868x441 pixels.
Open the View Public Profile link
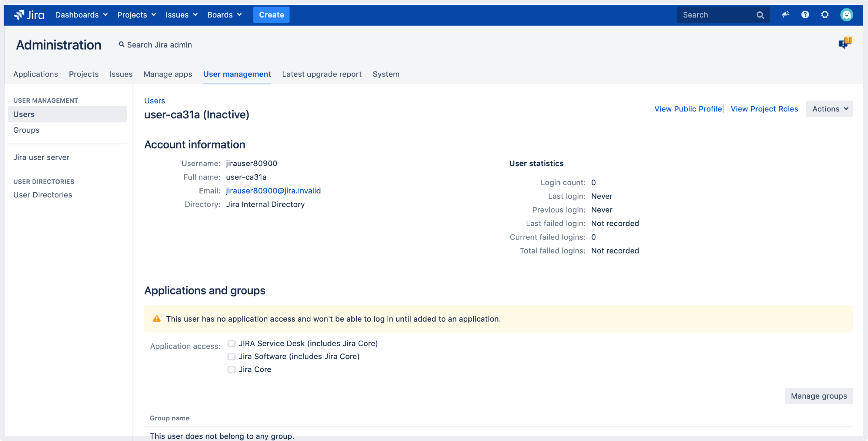pyautogui.click(x=688, y=109)
